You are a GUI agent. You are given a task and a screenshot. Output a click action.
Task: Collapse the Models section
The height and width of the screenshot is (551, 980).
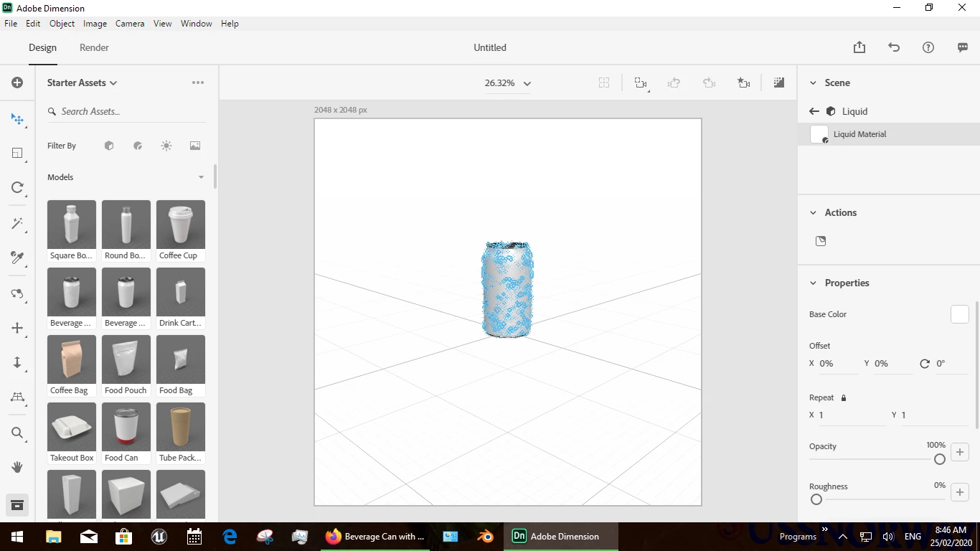[201, 177]
